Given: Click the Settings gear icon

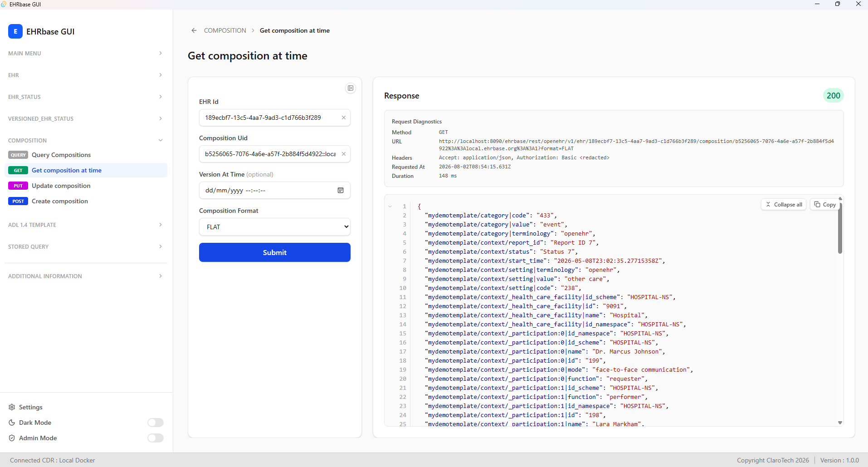Looking at the screenshot, I should tap(12, 407).
